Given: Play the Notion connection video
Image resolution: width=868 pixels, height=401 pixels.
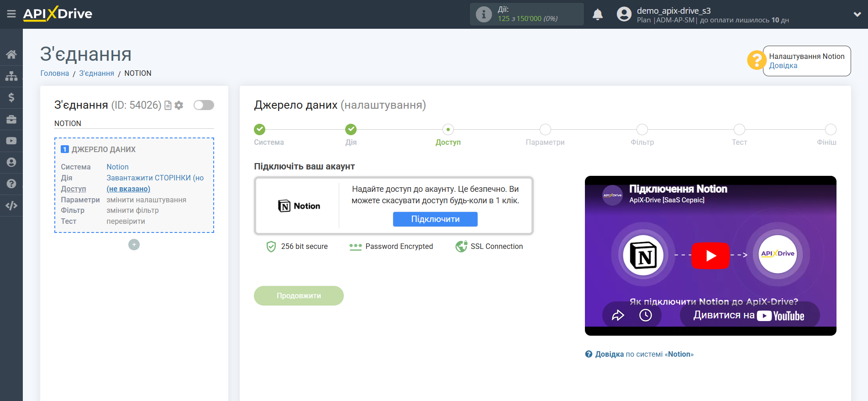Looking at the screenshot, I should click(710, 256).
